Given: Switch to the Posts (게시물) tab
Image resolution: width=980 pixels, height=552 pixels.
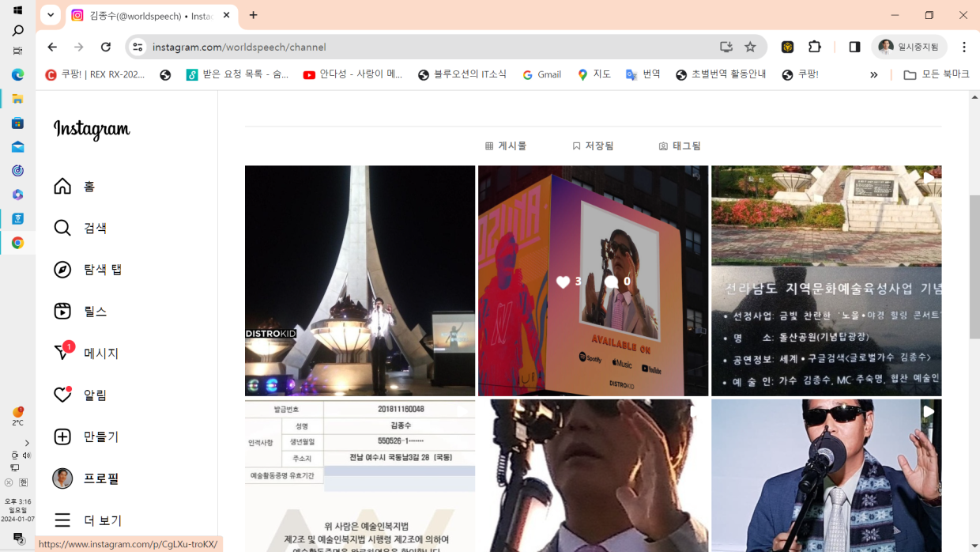Looking at the screenshot, I should pos(506,146).
